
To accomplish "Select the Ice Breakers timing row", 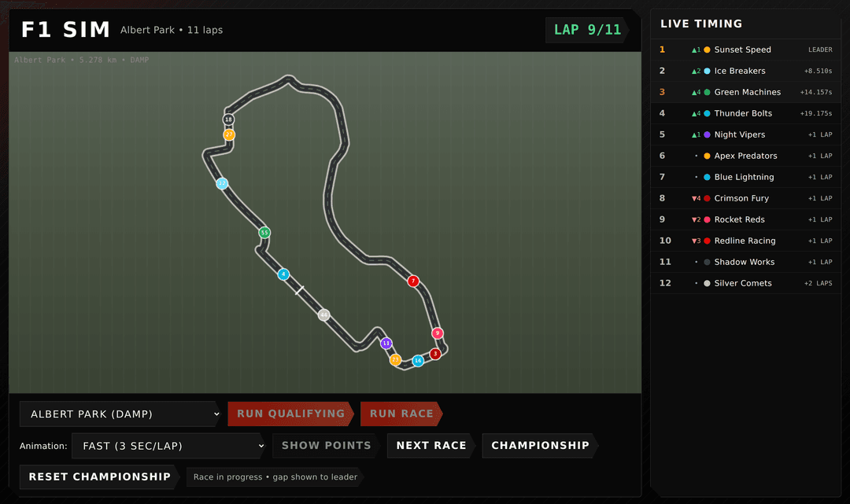I will point(745,71).
